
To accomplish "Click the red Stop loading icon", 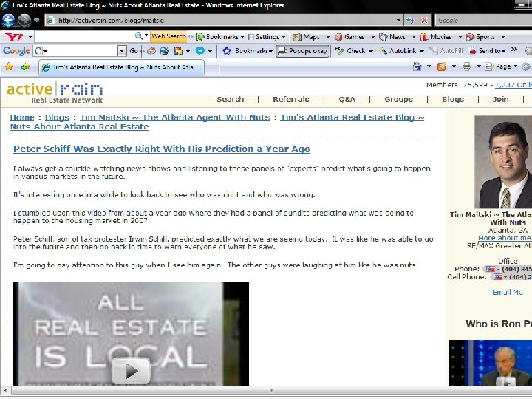I will point(424,21).
